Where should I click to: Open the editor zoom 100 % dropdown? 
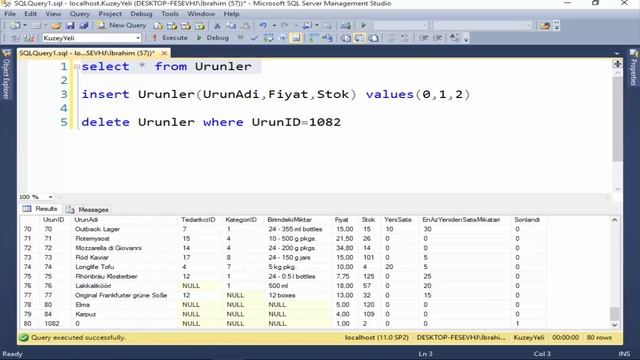pyautogui.click(x=50, y=197)
